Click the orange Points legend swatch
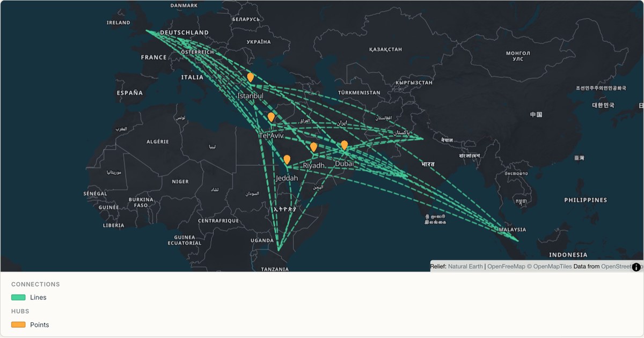The image size is (644, 338). tap(18, 325)
